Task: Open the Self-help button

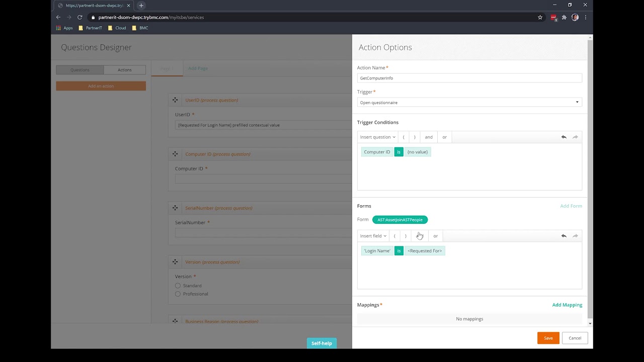Action: click(321, 343)
